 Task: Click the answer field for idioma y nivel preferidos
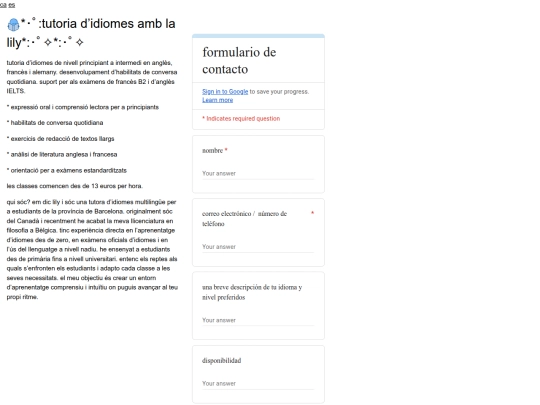(x=258, y=320)
